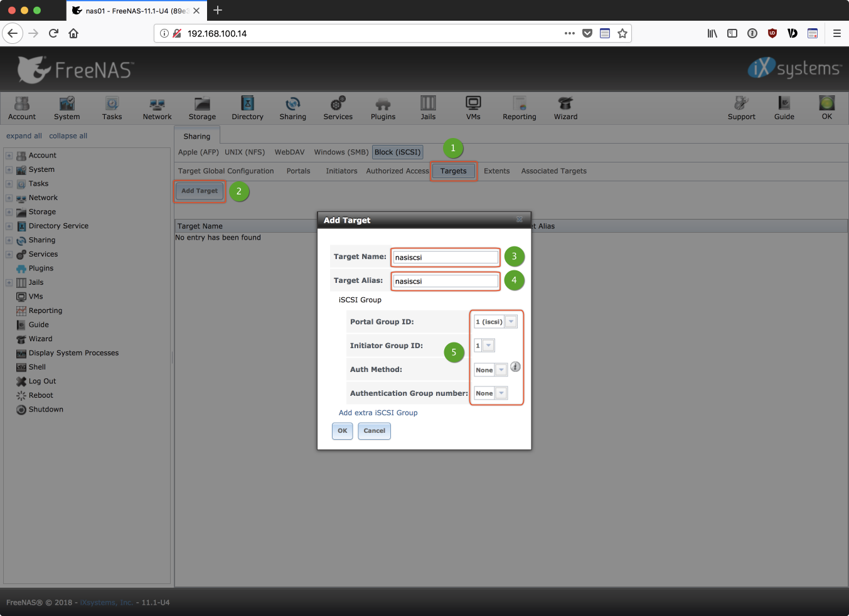Expand the Sharing tree node
The width and height of the screenshot is (849, 616).
(9, 240)
